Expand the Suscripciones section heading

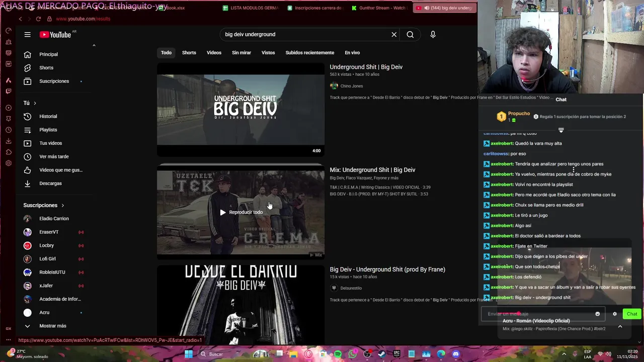click(44, 205)
